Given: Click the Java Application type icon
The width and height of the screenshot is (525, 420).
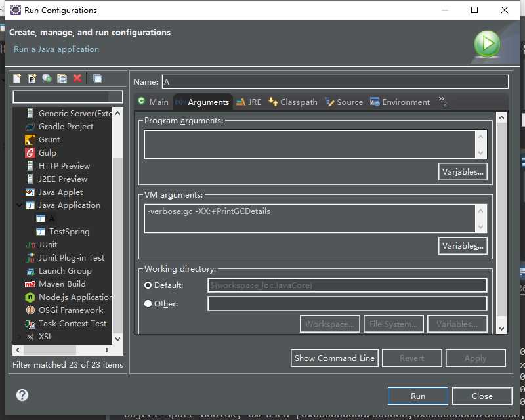Looking at the screenshot, I should 30,205.
